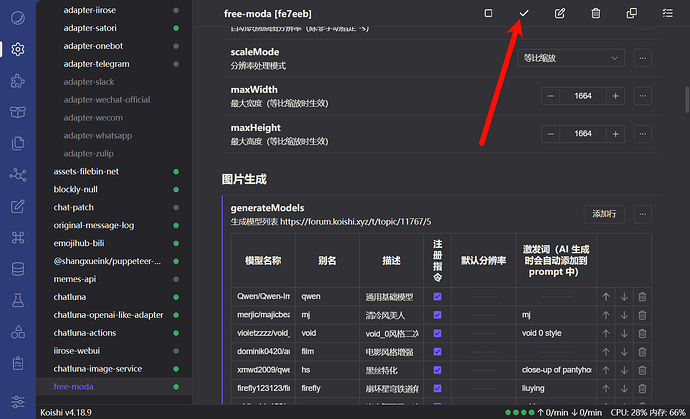Toggle the register command checkbox for void
This screenshot has height=419, width=690.
(x=438, y=333)
